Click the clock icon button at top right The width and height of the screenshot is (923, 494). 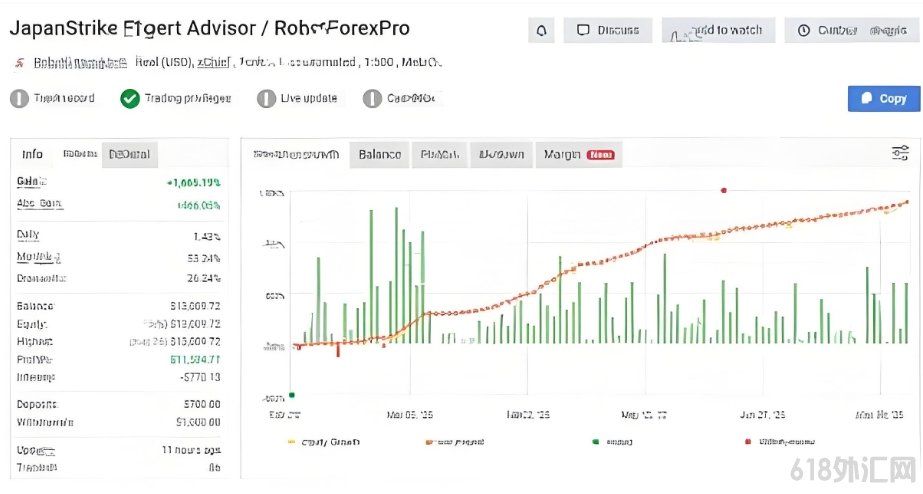[804, 30]
